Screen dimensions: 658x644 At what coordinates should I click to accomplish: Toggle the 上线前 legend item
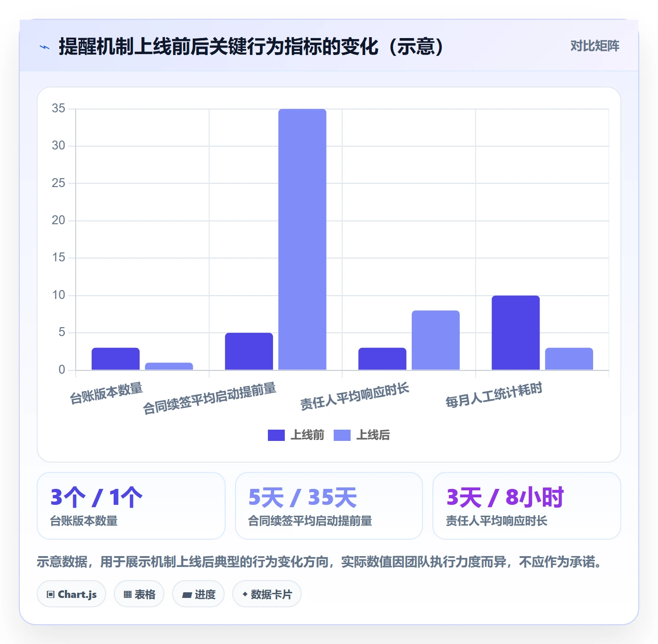coord(296,435)
